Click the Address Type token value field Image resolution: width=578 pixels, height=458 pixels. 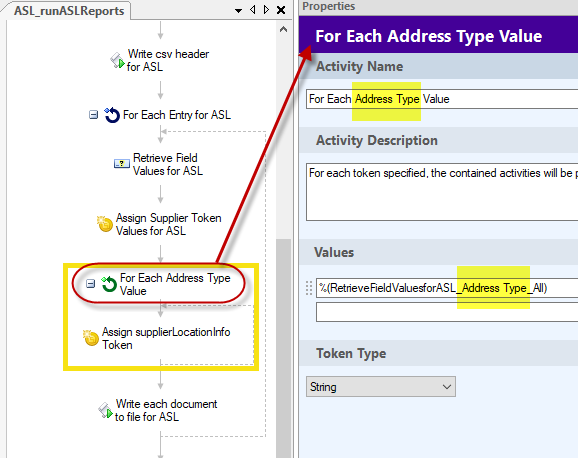click(x=447, y=288)
